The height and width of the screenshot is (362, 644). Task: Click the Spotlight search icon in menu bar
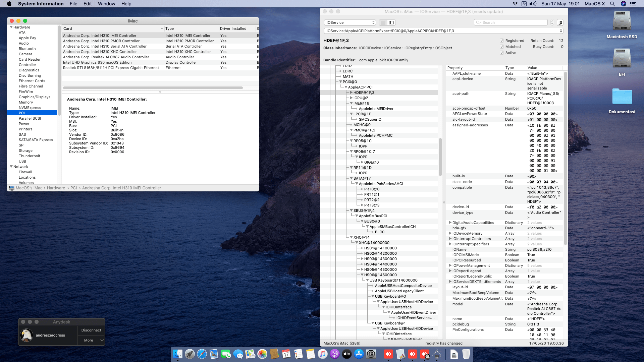point(612,4)
